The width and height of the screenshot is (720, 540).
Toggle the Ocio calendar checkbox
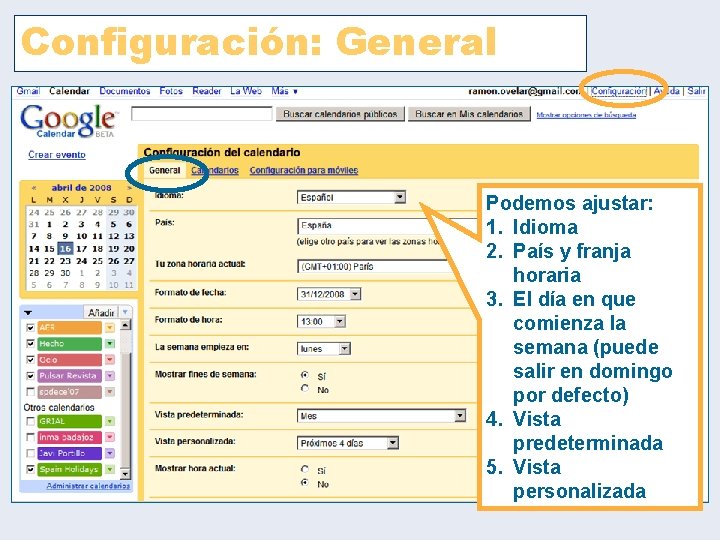tap(30, 360)
